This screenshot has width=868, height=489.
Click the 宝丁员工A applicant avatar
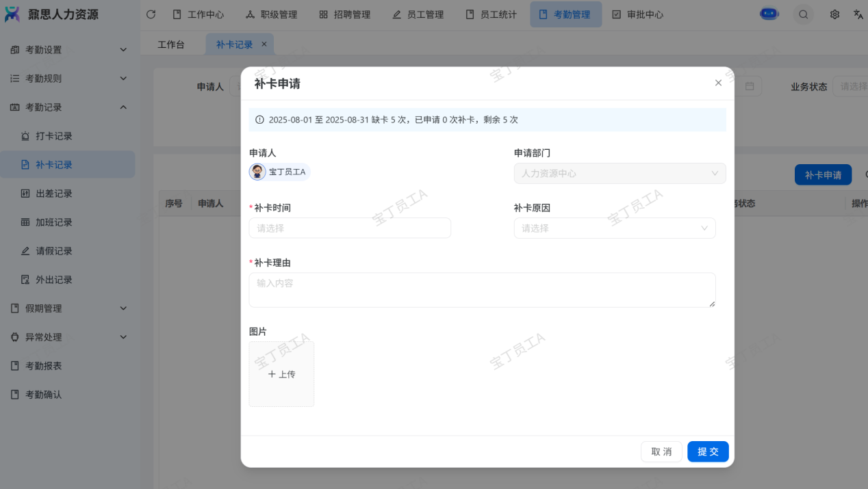(257, 172)
